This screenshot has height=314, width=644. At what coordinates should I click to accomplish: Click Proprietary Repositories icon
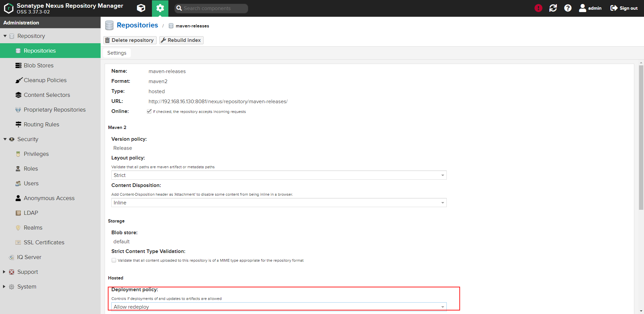(x=18, y=110)
